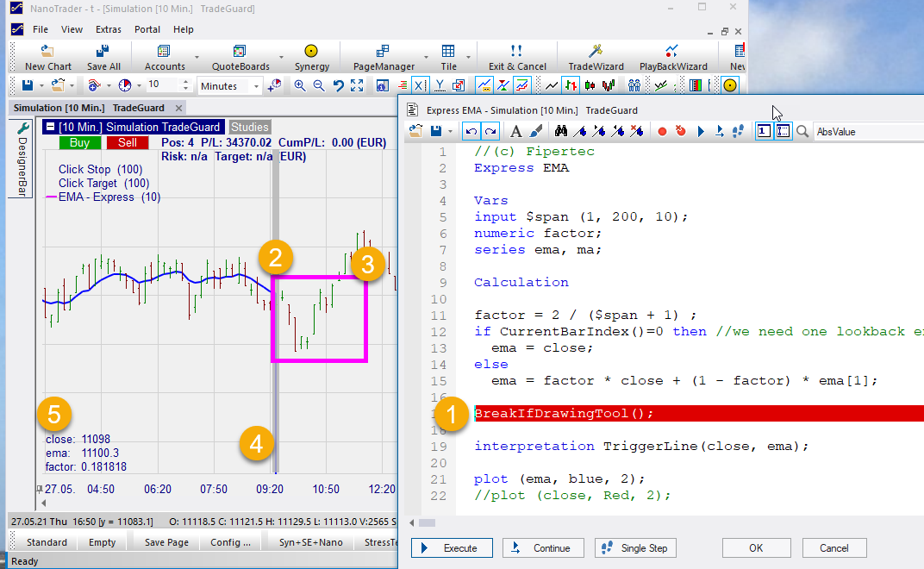Click the zoom in magnifier icon
This screenshot has width=924, height=569.
(300, 85)
